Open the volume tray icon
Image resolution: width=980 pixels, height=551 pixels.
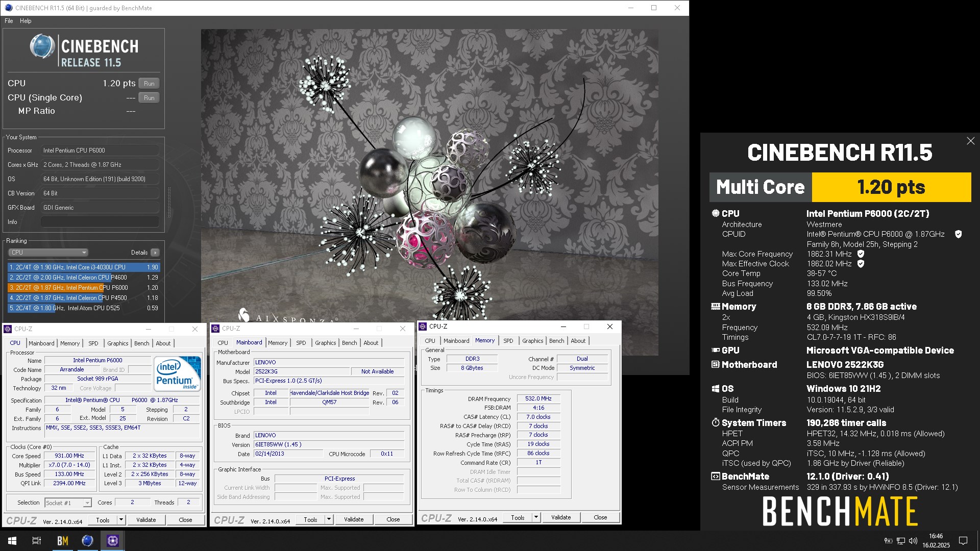913,541
